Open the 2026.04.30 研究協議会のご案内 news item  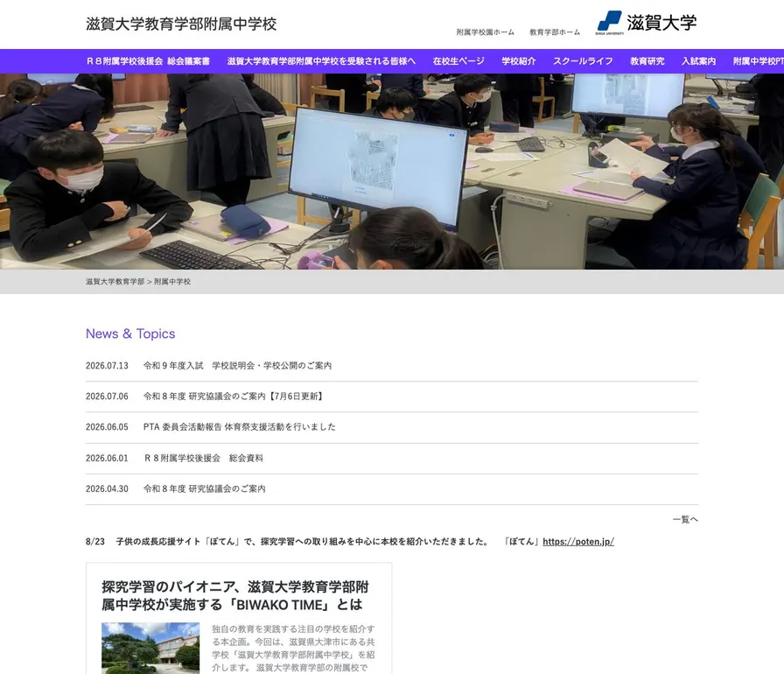click(x=205, y=488)
